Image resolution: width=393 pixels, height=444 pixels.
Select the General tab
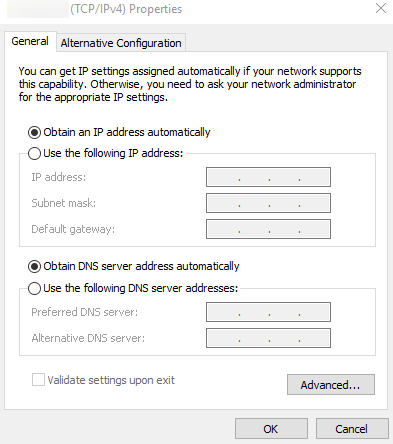30,41
